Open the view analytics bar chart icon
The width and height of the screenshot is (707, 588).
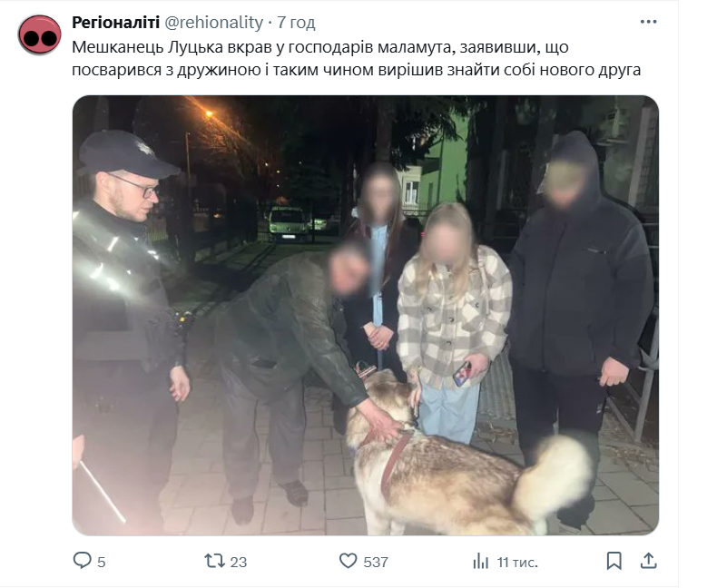pyautogui.click(x=481, y=562)
